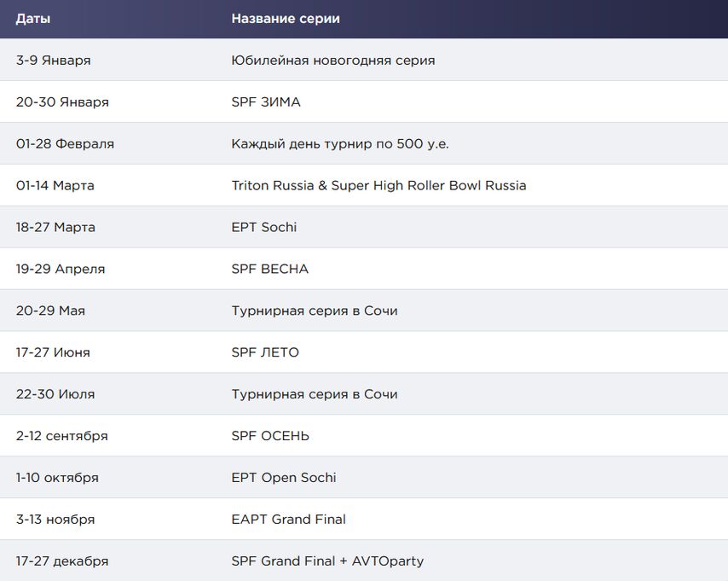Click SPF Grand Final + AVTOparty

point(328,561)
